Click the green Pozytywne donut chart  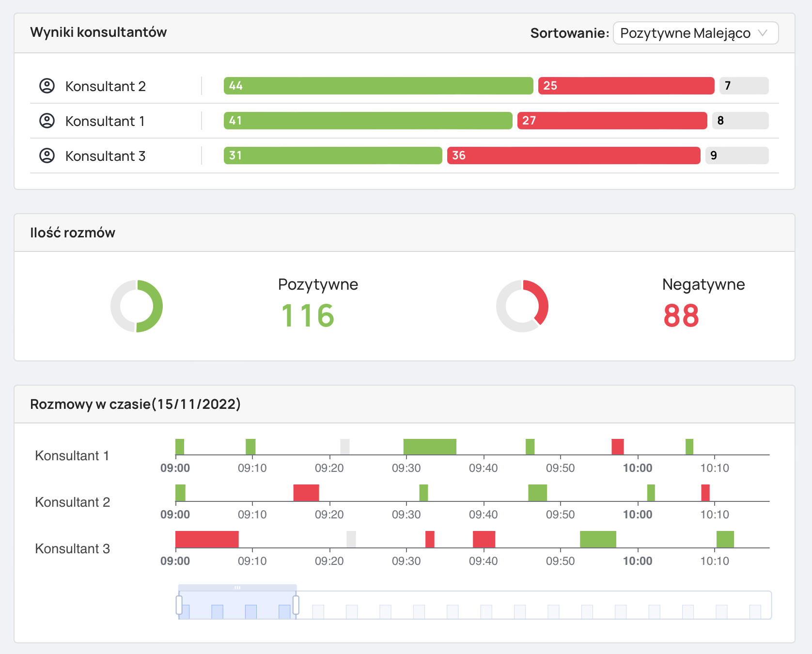pos(137,306)
